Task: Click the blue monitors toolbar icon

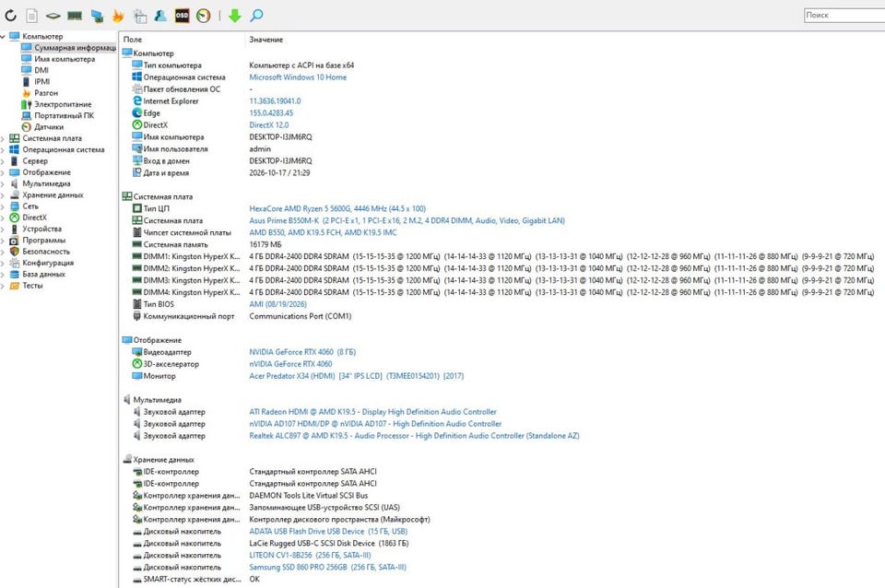Action: point(97,16)
